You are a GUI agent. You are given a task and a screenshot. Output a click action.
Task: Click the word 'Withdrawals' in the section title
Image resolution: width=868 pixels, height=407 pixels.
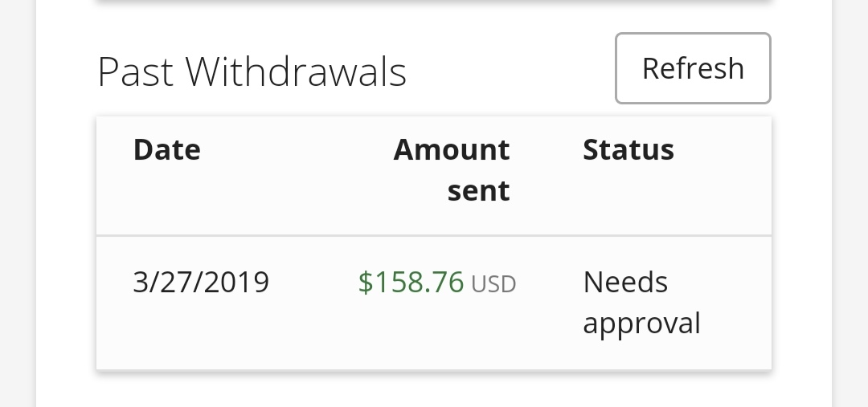pyautogui.click(x=296, y=71)
